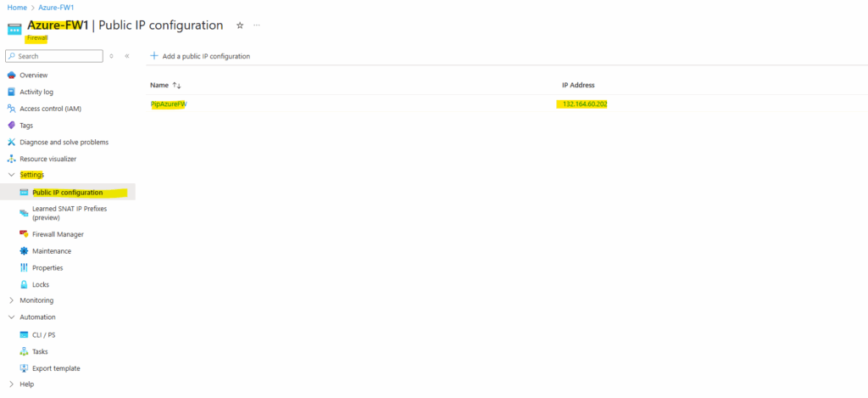Click the purple Tags icon

pos(12,126)
